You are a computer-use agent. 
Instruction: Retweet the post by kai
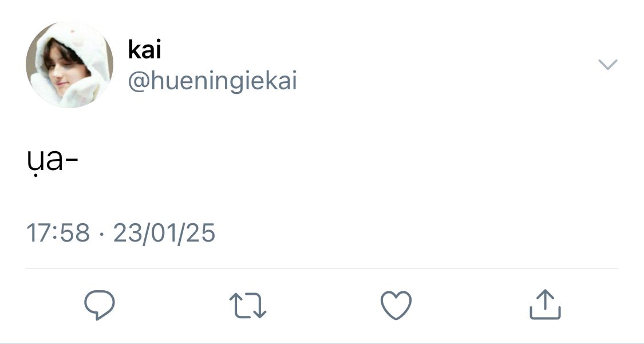point(247,305)
